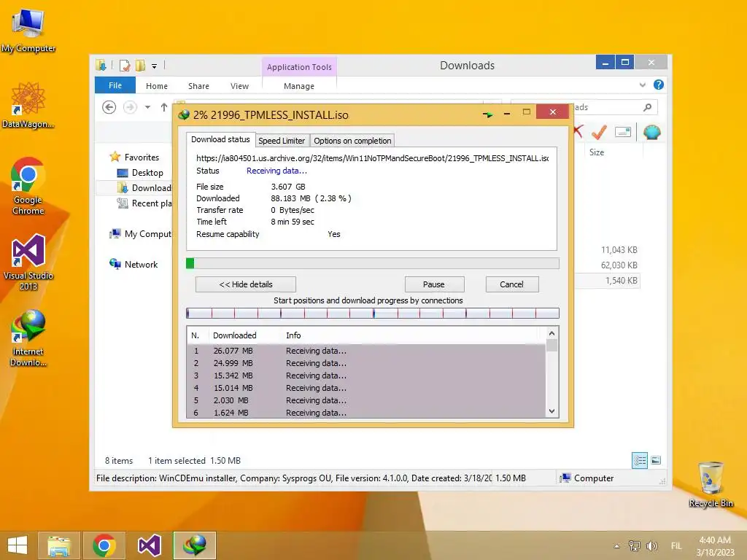
Task: Open My Computer desktop icon
Action: [28, 31]
